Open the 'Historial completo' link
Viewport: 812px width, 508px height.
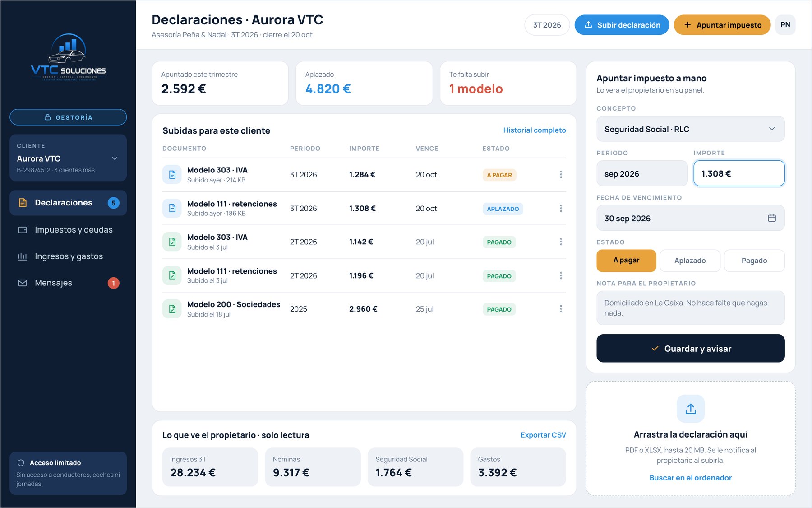(x=534, y=130)
